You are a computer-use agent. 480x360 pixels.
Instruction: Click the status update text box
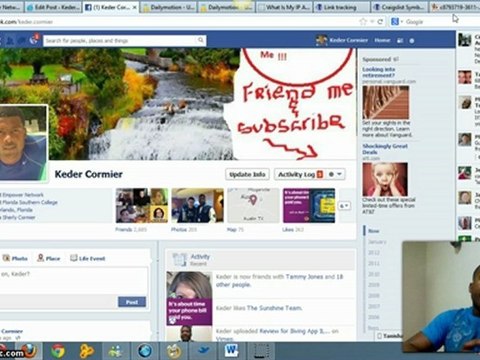pos(73,281)
